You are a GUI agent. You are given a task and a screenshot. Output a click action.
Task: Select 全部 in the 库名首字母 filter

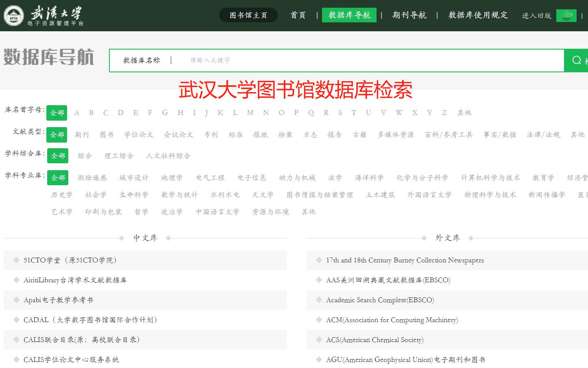coord(57,113)
